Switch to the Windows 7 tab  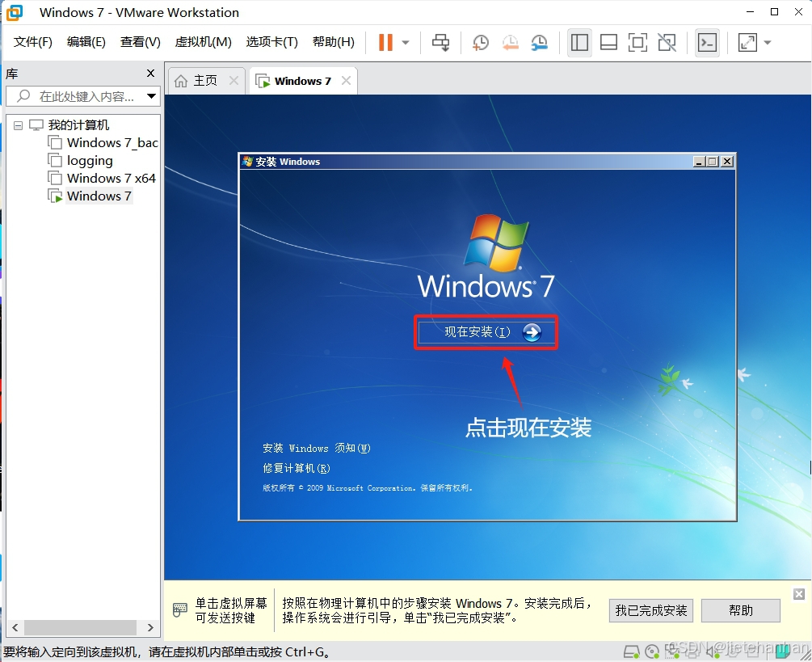click(x=302, y=81)
